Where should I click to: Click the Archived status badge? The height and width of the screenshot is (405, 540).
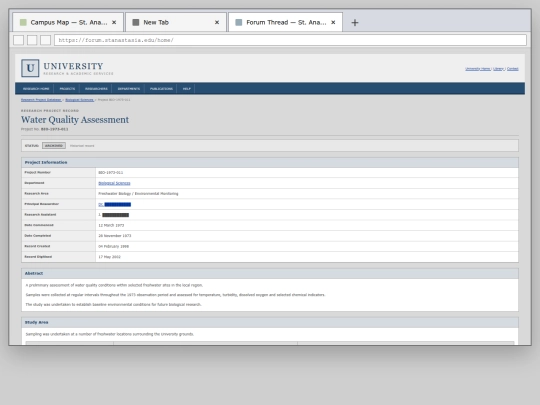point(54,146)
